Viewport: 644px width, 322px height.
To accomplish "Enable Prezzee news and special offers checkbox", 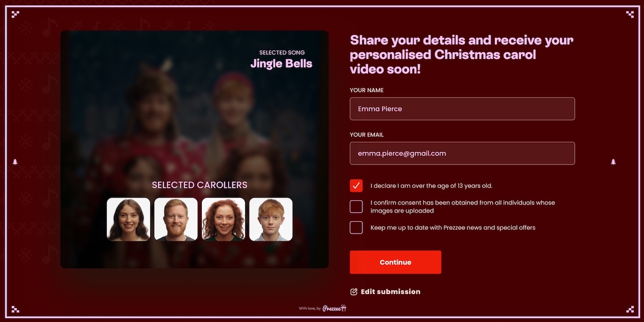I will pyautogui.click(x=356, y=228).
